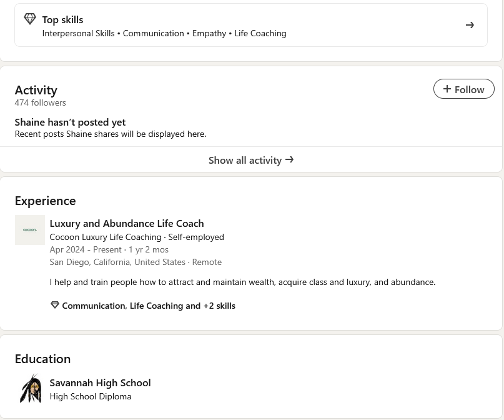504x420 pixels.
Task: Click the Top skills heading
Action: 62,20
